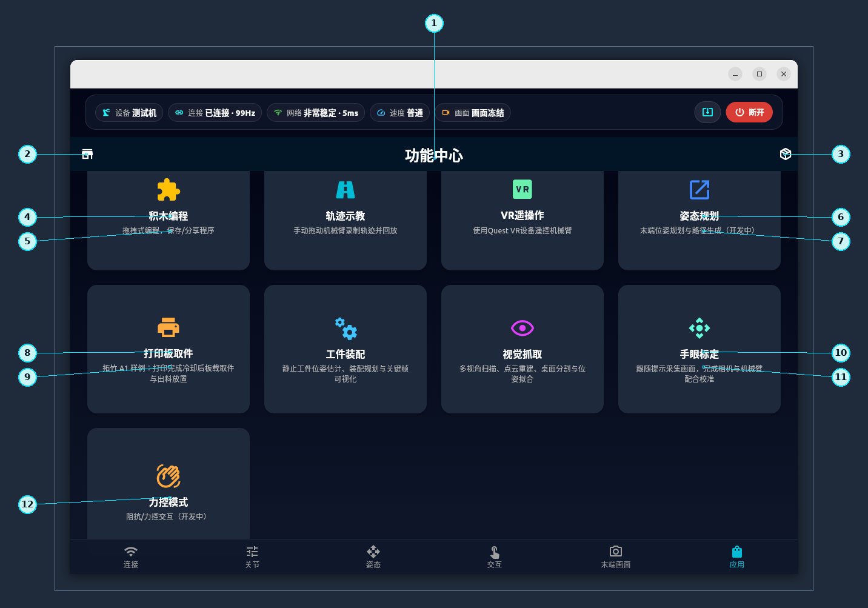Click the 连接 已连接 99Hz chip
Viewport: 868px width, 608px height.
click(x=215, y=113)
